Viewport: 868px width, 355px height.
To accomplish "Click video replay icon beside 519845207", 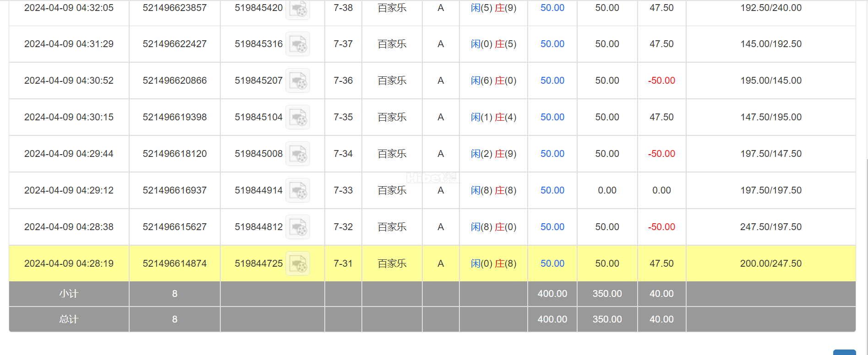I will coord(298,81).
